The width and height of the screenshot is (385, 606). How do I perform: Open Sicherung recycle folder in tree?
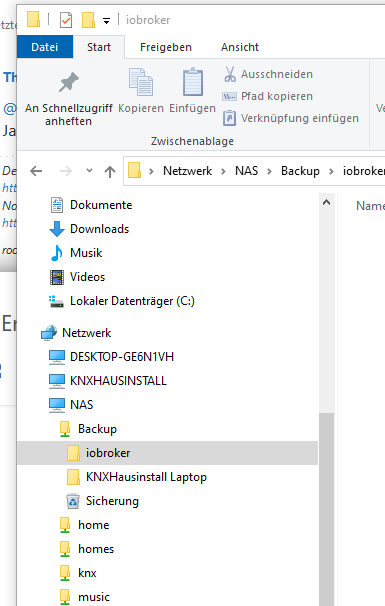(112, 501)
